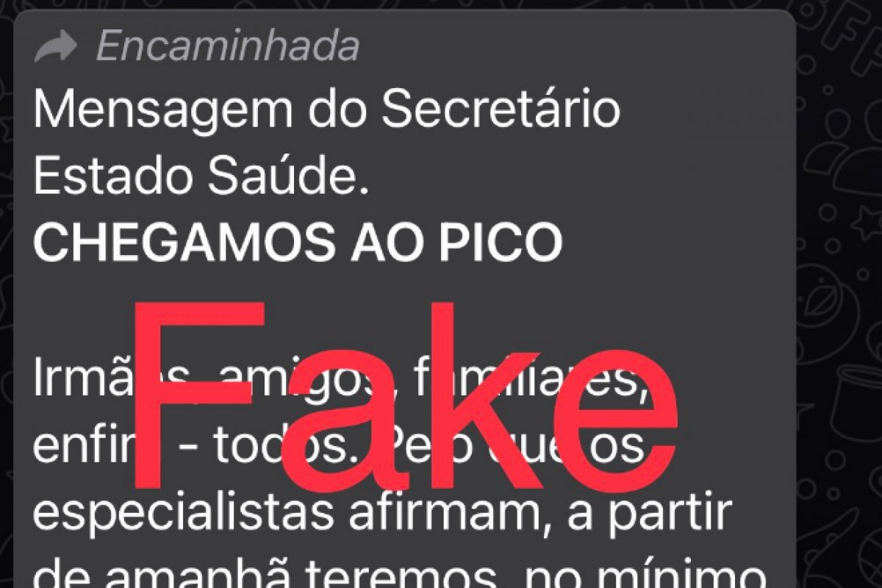Click the 'Estado Saúde.' text line
The image size is (882, 588).
click(x=200, y=177)
